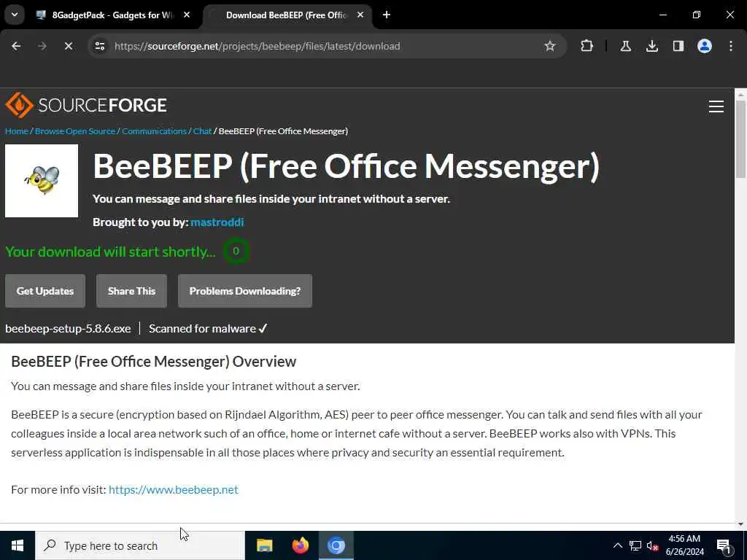Minimize the Chrome window
This screenshot has width=747, height=560.
point(662,15)
